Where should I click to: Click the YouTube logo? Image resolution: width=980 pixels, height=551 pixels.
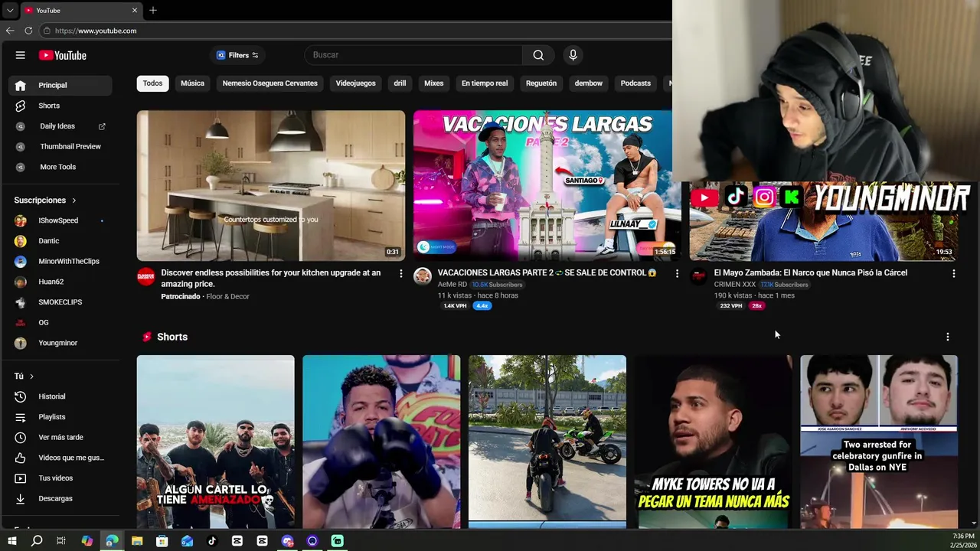[63, 55]
